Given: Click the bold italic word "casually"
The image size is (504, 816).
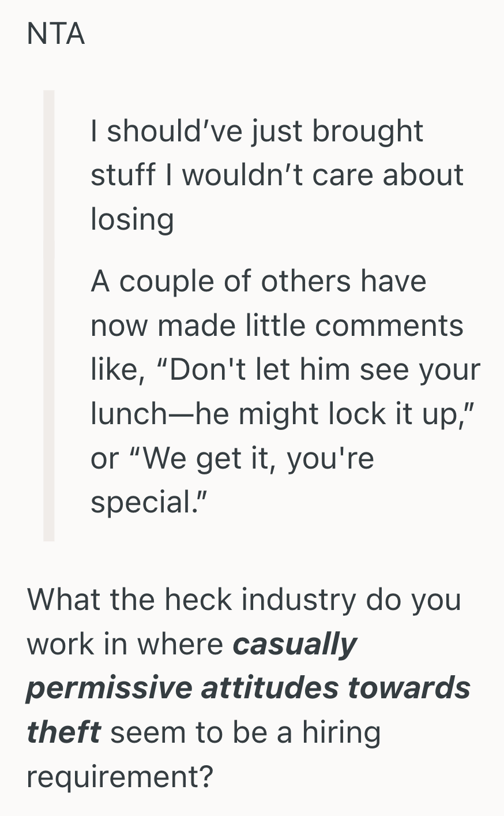Looking at the screenshot, I should [295, 643].
